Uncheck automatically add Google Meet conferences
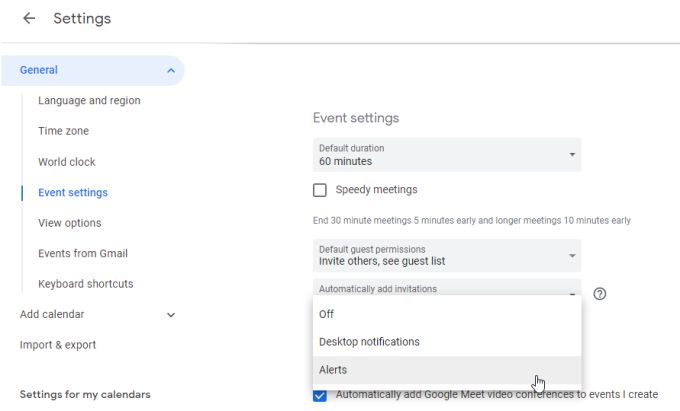 click(x=320, y=395)
